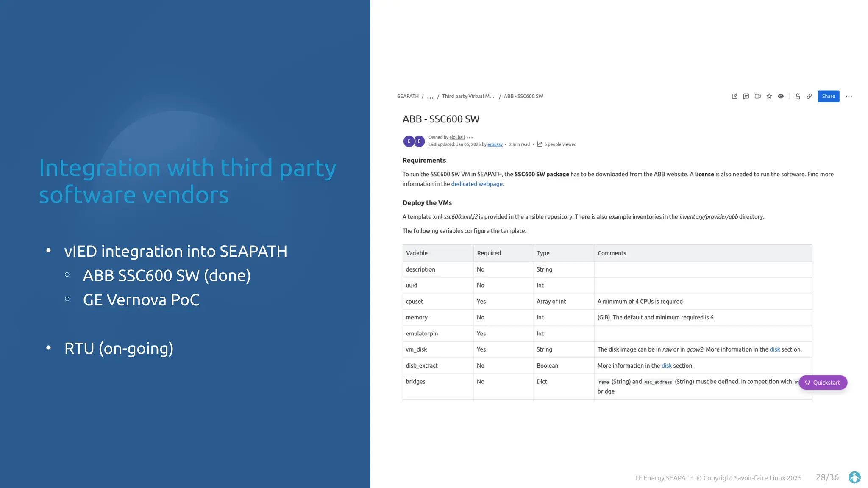The height and width of the screenshot is (488, 868).
Task: Select the 'emulatorpin' variable cell
Action: (438, 333)
